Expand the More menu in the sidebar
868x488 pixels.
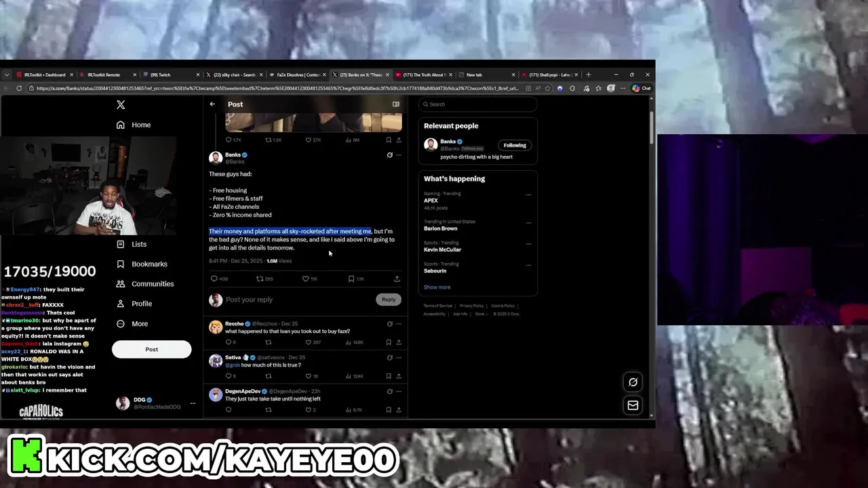pos(132,324)
